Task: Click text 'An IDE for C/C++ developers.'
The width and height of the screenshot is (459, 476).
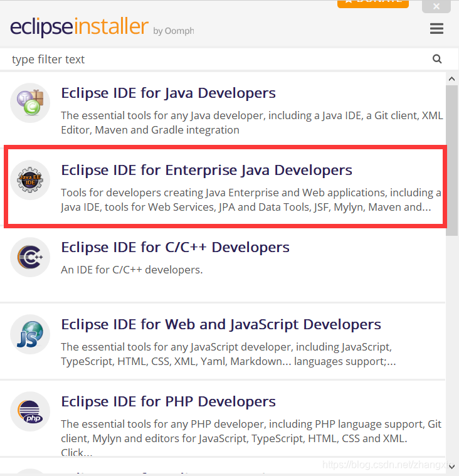Action: click(x=132, y=270)
